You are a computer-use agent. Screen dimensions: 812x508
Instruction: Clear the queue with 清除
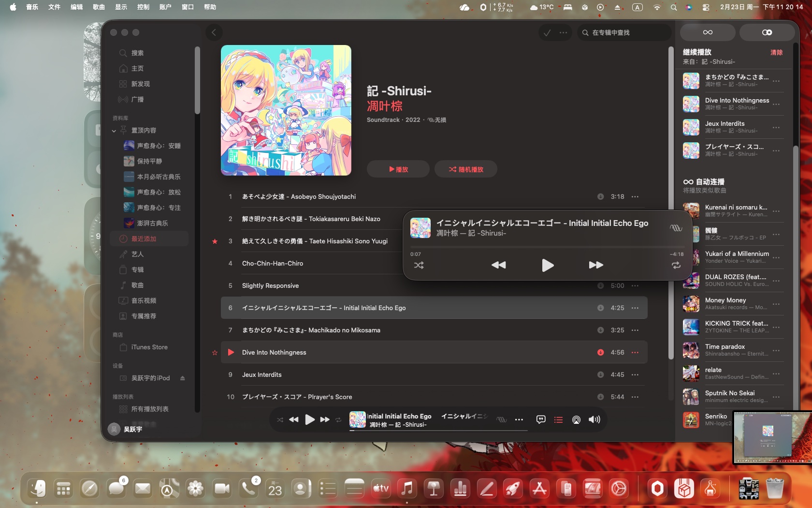coord(776,52)
